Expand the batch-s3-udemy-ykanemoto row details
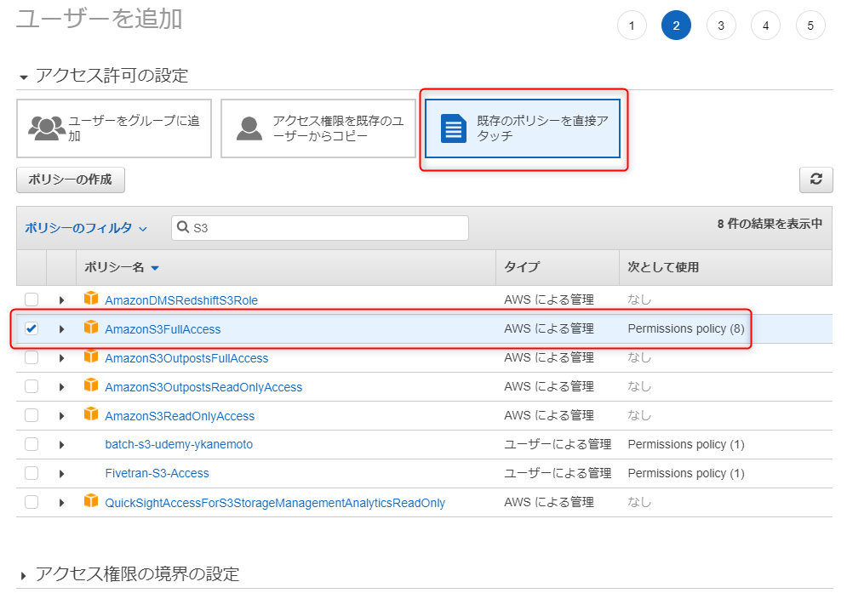This screenshot has width=847, height=616. click(61, 445)
